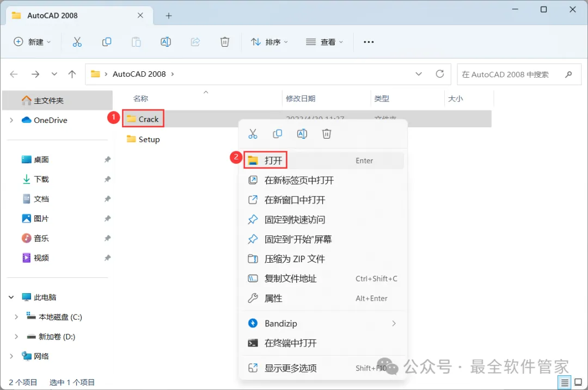Open the 排序 sort dropdown

pos(269,42)
